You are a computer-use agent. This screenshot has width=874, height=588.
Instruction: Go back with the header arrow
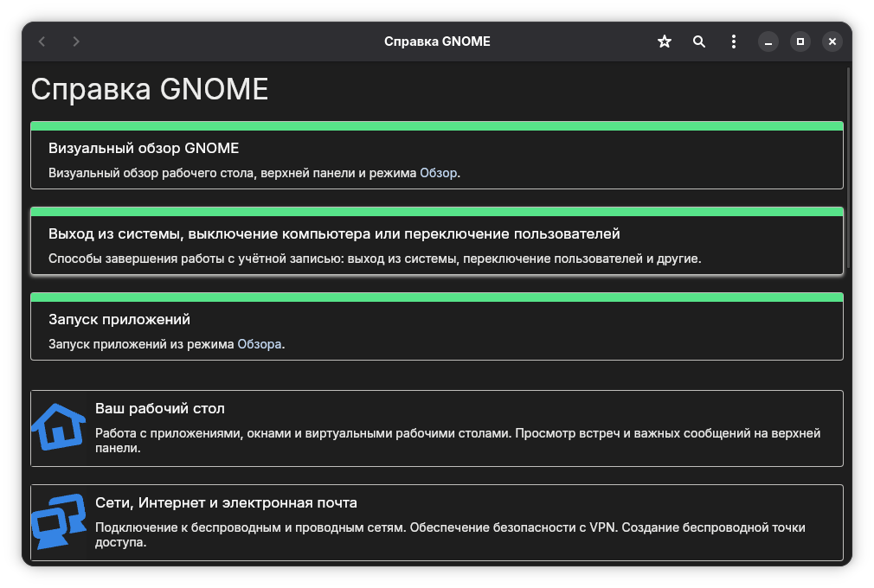coord(42,42)
